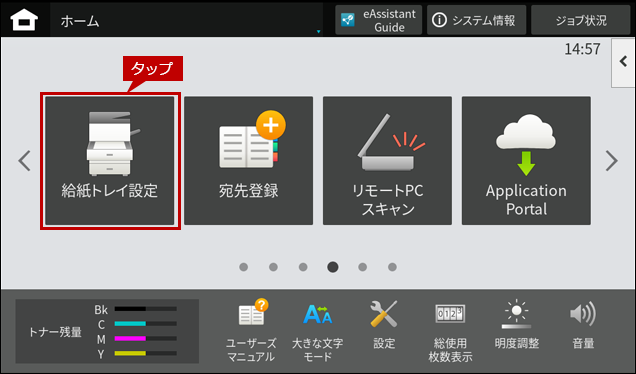Open the 宛先登録 address book tile

click(248, 161)
